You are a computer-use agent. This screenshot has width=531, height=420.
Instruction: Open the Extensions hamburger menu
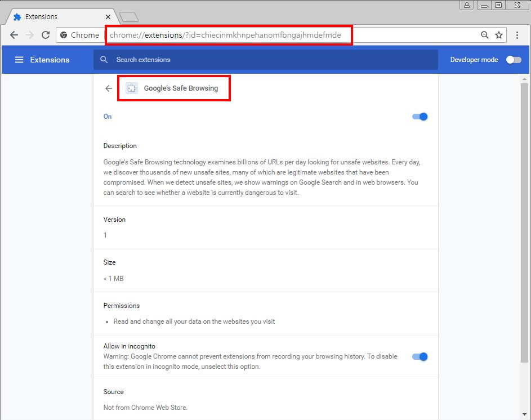click(19, 60)
